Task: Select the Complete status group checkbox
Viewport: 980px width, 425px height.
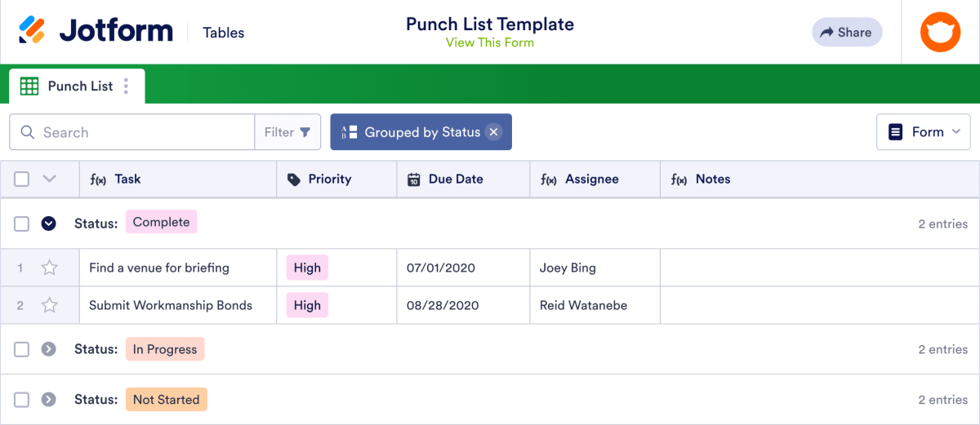Action: (x=22, y=223)
